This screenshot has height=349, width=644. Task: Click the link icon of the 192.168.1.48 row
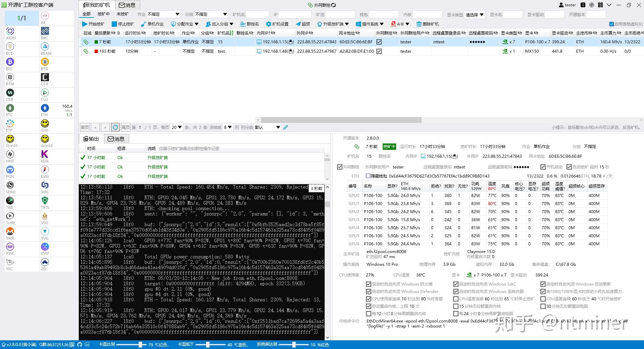click(86, 51)
